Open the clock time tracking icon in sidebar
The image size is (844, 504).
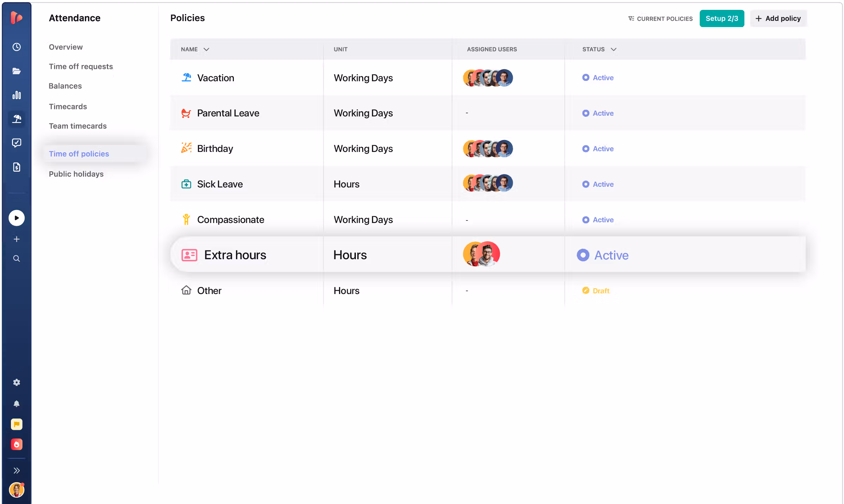coord(17,47)
